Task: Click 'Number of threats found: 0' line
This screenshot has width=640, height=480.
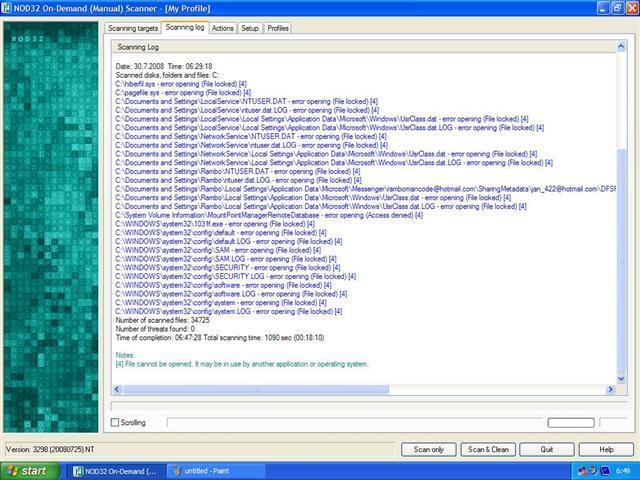Action: pos(155,329)
